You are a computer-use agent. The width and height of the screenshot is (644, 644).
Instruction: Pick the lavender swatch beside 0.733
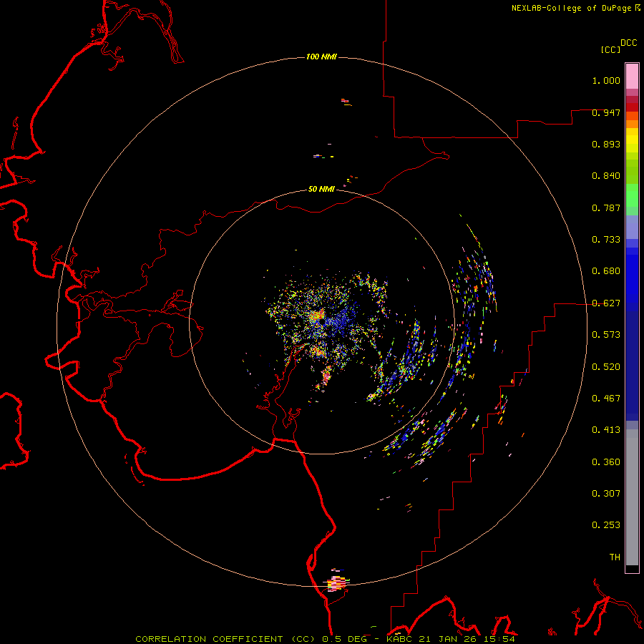click(x=632, y=228)
